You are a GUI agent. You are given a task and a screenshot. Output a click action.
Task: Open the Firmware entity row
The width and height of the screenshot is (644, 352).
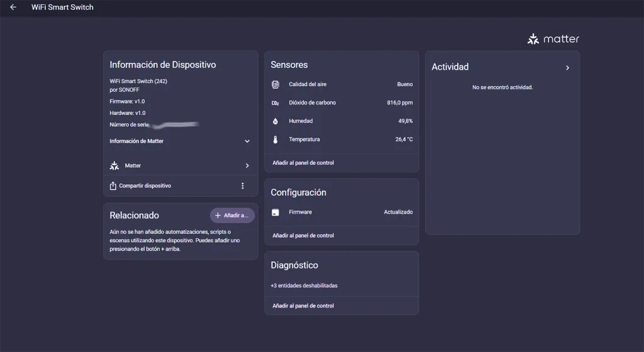[341, 212]
